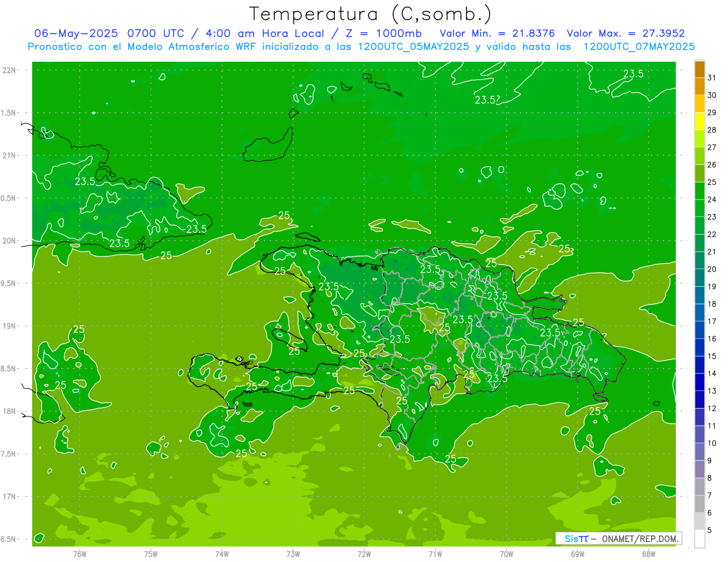The height and width of the screenshot is (562, 728).
Task: Click the "73W" longitude label
Action: pyautogui.click(x=293, y=554)
